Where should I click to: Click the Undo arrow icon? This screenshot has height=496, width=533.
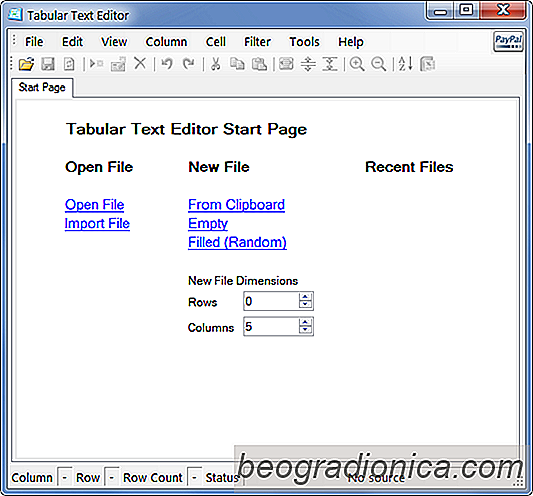[167, 64]
